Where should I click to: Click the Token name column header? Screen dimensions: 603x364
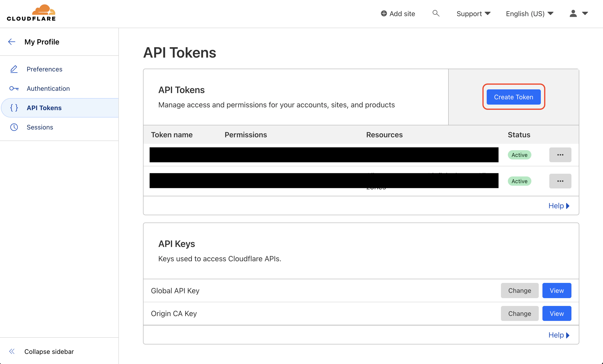[172, 135]
